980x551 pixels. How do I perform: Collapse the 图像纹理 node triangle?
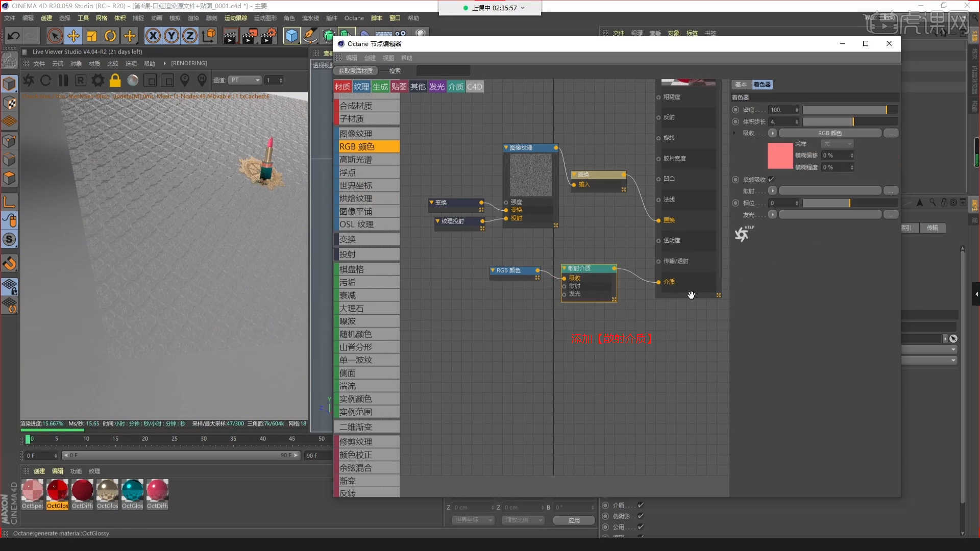point(506,147)
